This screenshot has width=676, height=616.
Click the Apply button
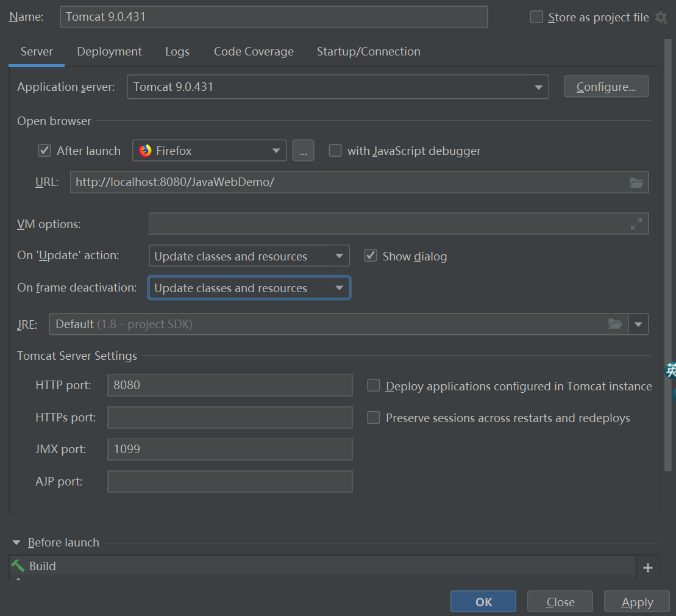pos(637,602)
